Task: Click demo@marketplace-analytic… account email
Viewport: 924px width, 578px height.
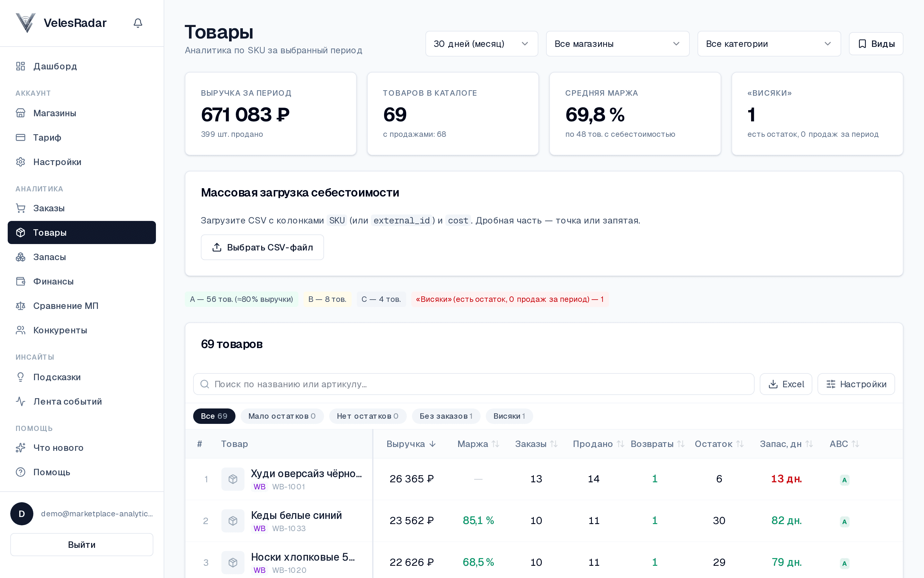Action: (x=97, y=514)
